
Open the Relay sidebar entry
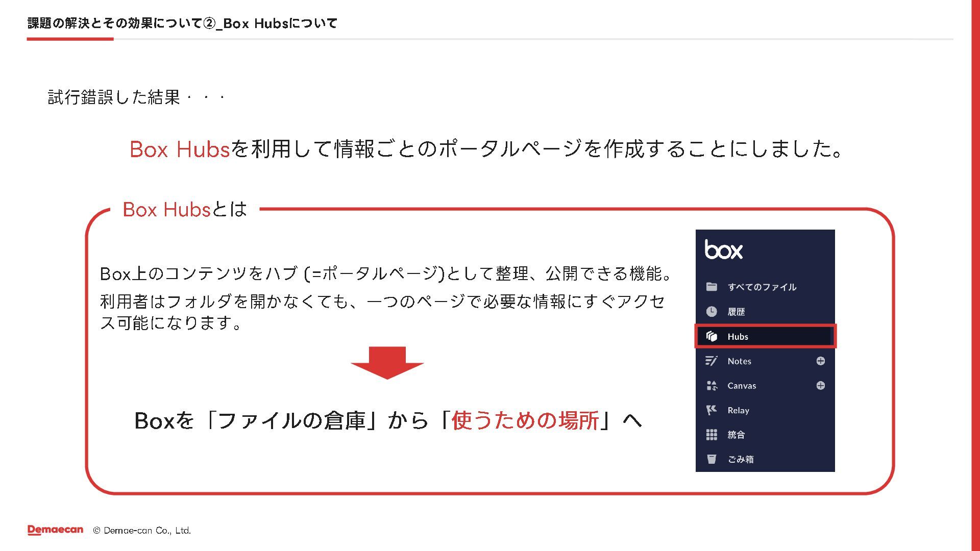pyautogui.click(x=738, y=411)
